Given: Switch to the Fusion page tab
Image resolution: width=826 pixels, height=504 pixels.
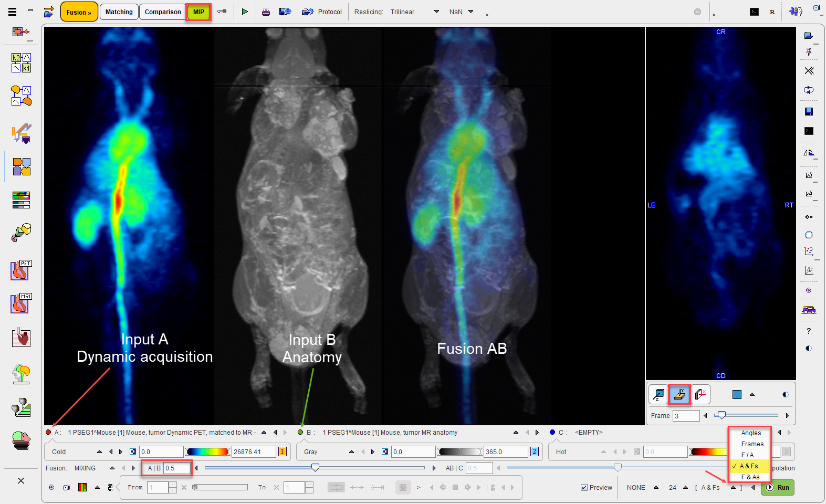Looking at the screenshot, I should tap(79, 12).
